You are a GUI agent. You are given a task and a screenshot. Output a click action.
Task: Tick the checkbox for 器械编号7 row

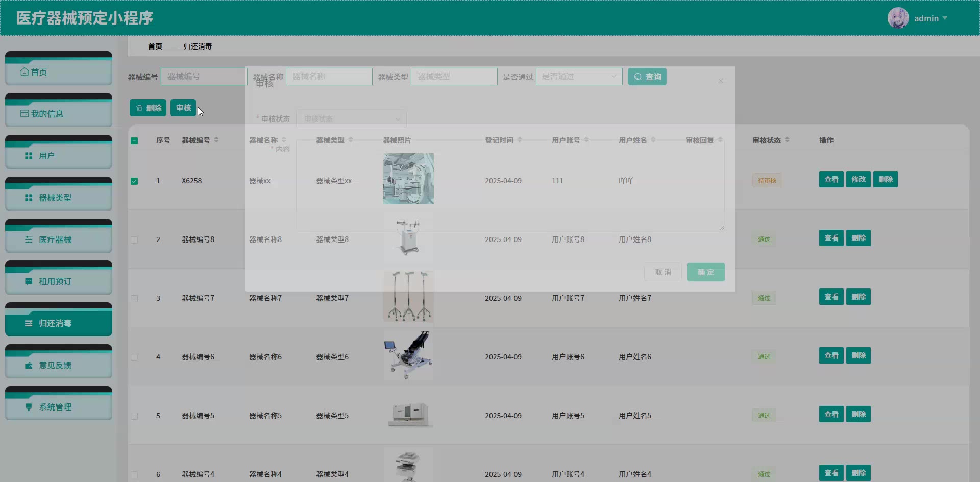click(134, 298)
